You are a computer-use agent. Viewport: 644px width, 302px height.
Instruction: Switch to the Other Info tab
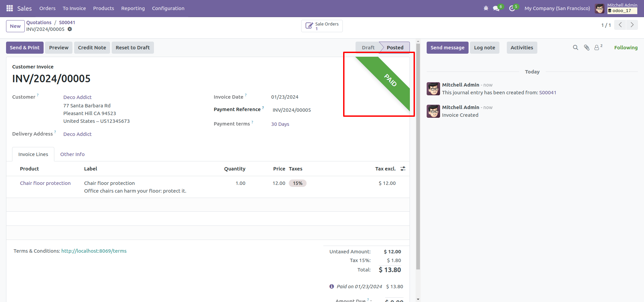point(72,154)
